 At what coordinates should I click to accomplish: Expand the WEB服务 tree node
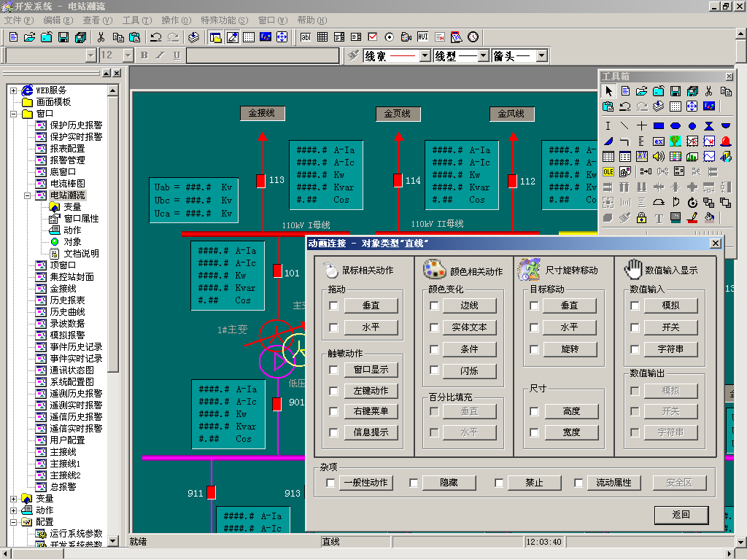tap(13, 90)
